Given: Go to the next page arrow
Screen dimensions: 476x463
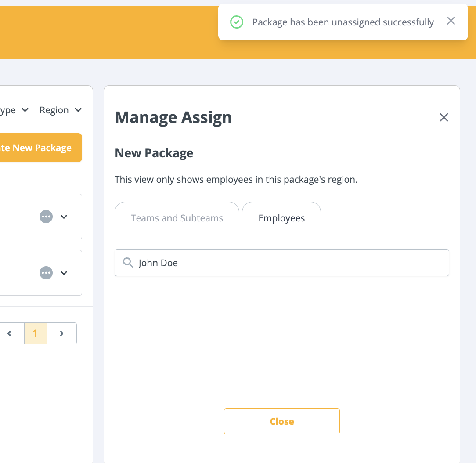Looking at the screenshot, I should (61, 333).
